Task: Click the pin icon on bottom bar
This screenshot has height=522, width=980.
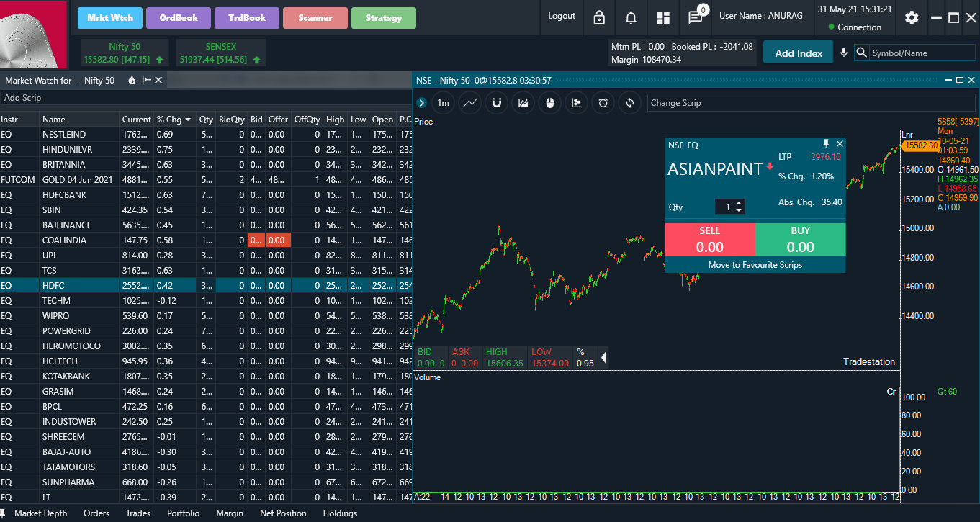Action: pyautogui.click(x=4, y=513)
